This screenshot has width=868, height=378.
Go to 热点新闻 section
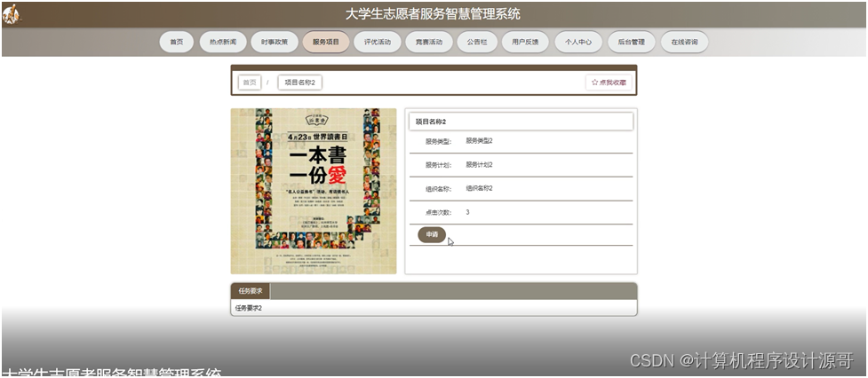tap(222, 42)
